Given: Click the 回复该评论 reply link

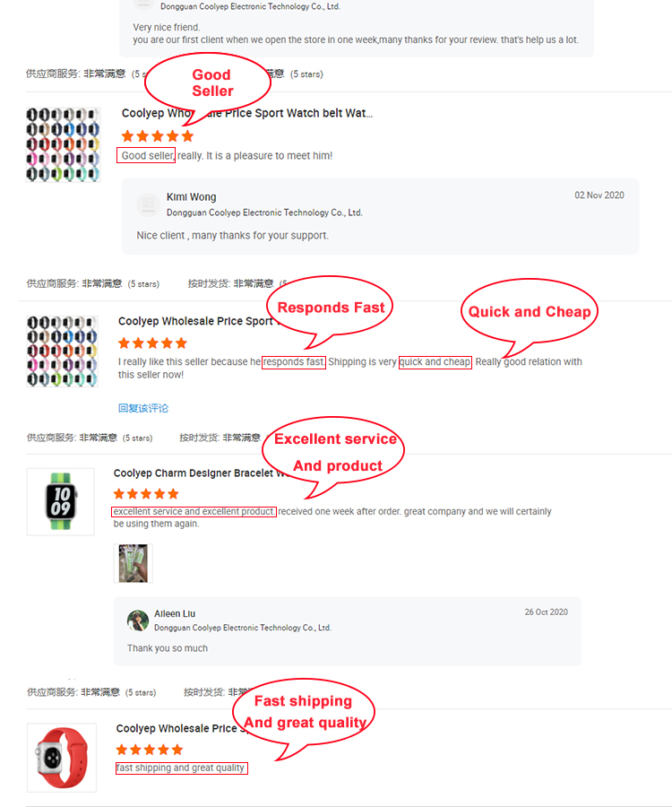Looking at the screenshot, I should pos(143,408).
